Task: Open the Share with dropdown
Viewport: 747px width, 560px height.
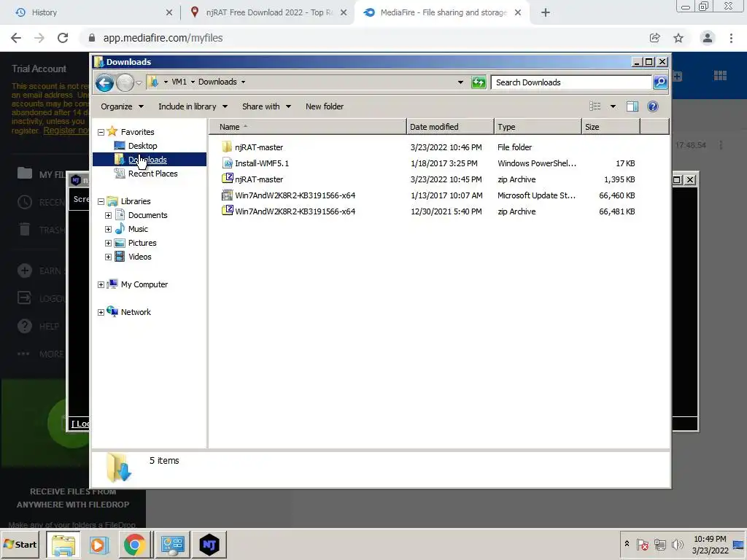Action: click(266, 106)
